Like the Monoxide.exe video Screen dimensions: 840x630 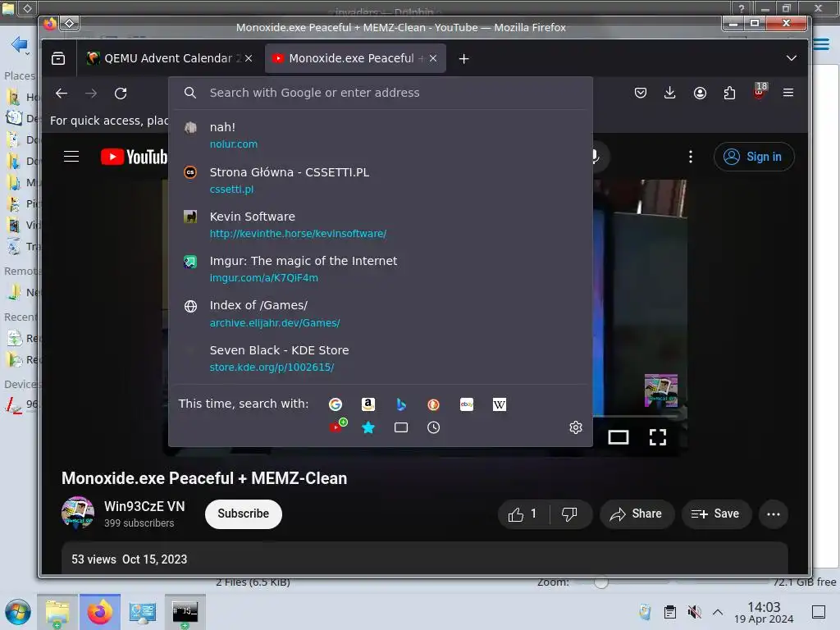(523, 514)
